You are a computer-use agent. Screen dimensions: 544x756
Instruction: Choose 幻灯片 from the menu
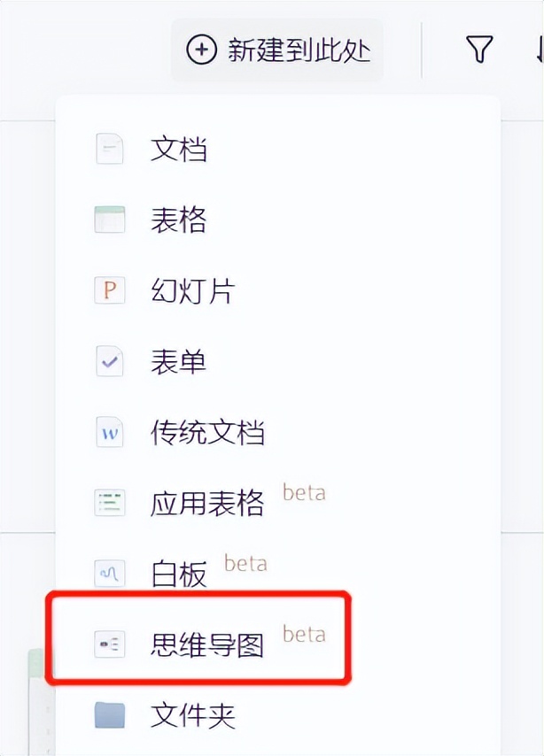tap(277, 290)
